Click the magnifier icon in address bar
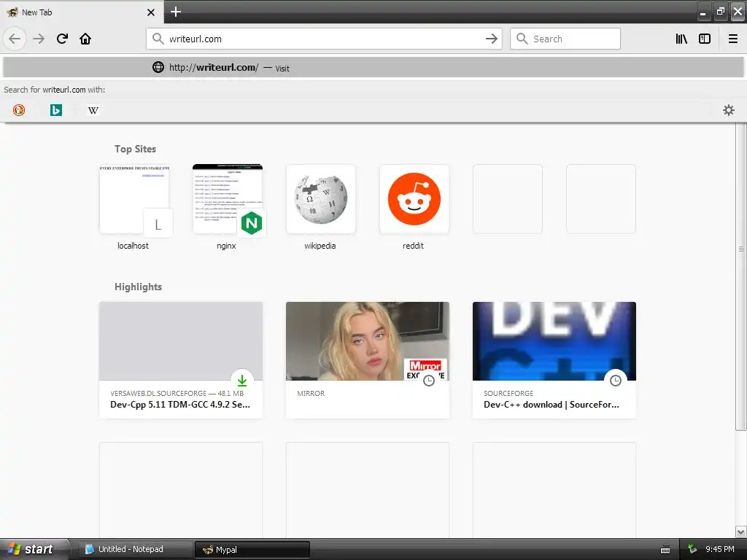This screenshot has height=560, width=747. point(158,39)
